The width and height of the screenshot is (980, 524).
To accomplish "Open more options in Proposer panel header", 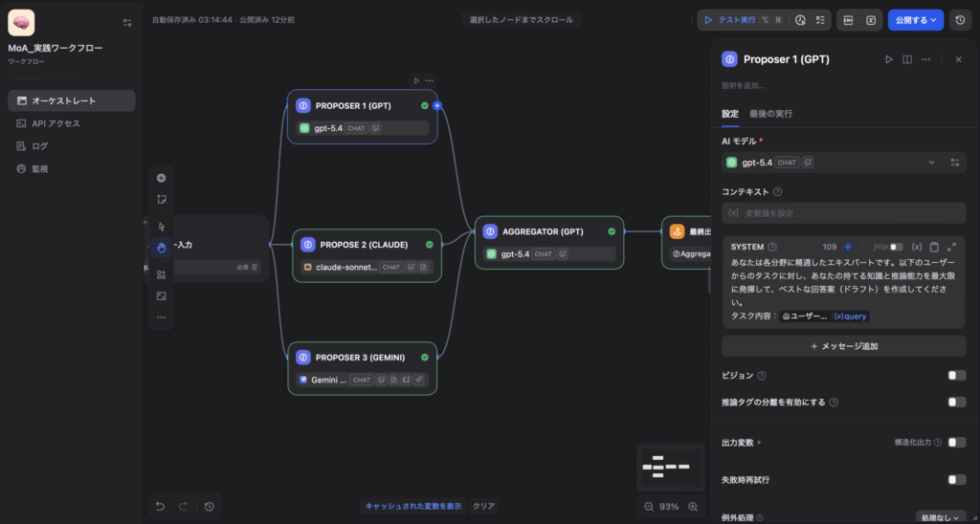I will [x=926, y=59].
